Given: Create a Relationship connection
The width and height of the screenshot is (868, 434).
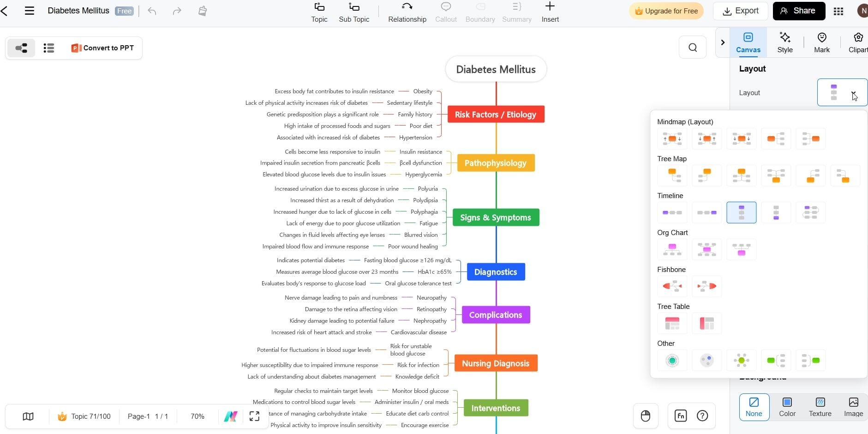Looking at the screenshot, I should tap(407, 12).
